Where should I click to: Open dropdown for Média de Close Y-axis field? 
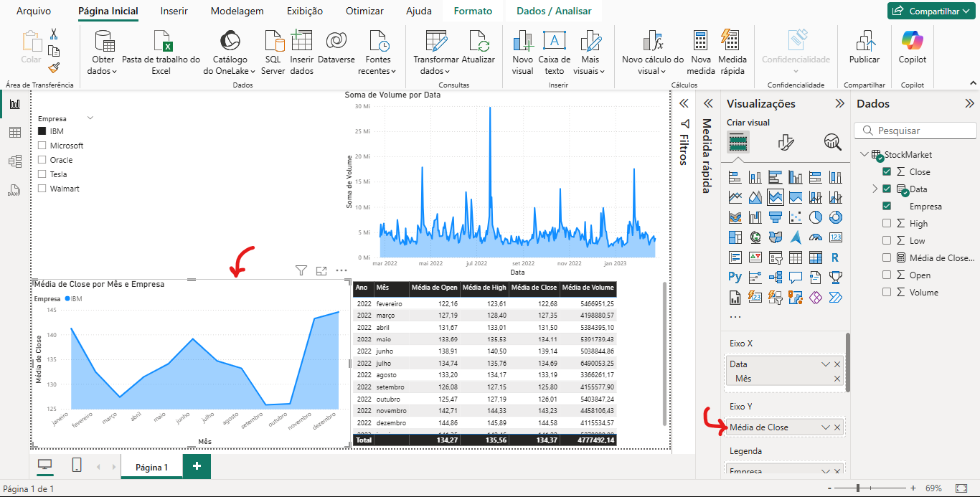826,427
